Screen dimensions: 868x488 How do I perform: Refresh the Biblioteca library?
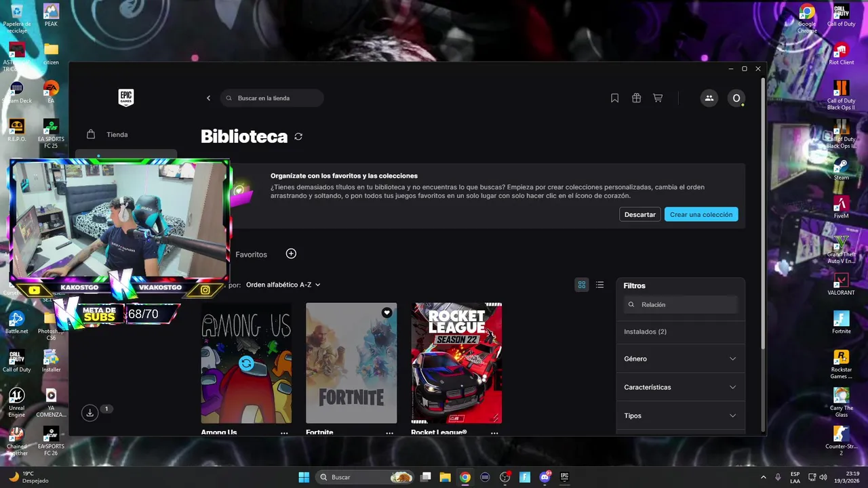click(x=298, y=136)
